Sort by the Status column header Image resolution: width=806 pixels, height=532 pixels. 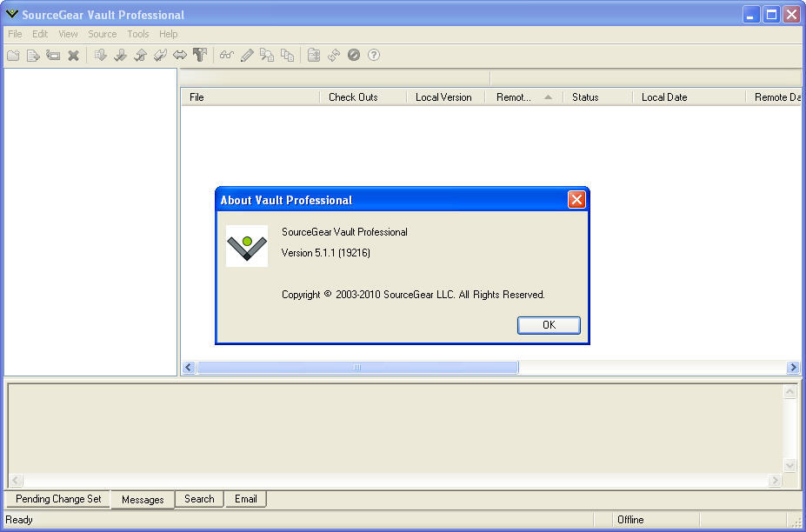click(x=598, y=97)
